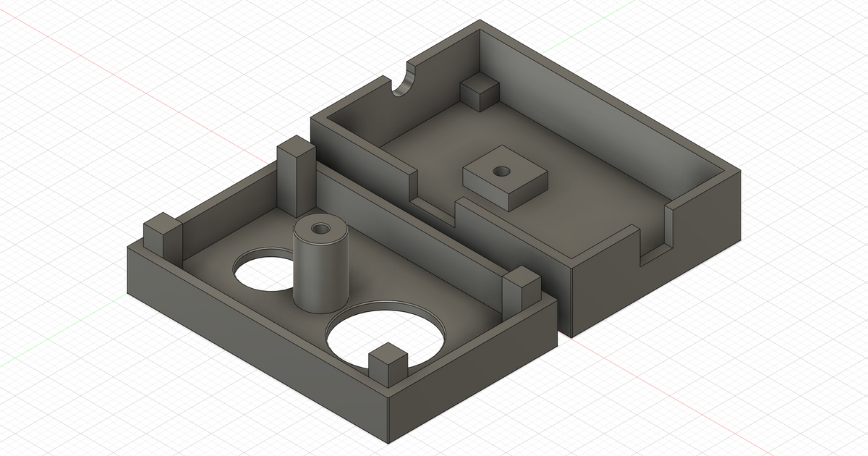Click the small cube in the box's back corner
This screenshot has width=868, height=456.
(x=478, y=91)
